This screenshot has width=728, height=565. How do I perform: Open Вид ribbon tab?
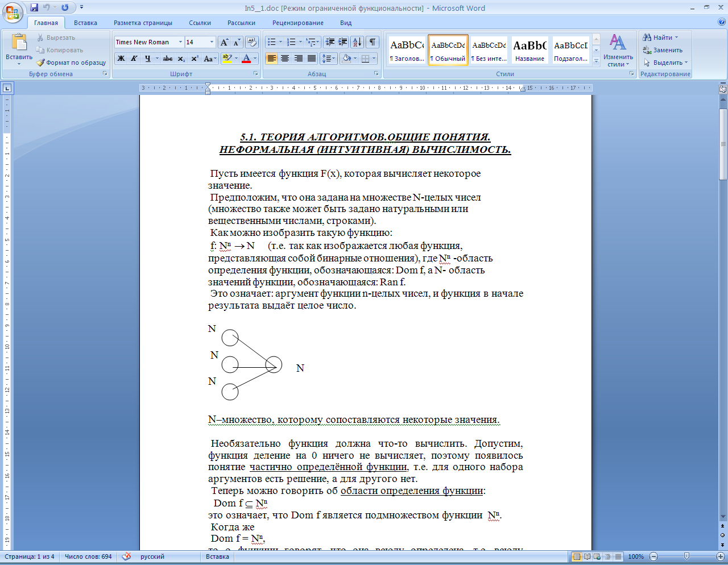pos(346,23)
